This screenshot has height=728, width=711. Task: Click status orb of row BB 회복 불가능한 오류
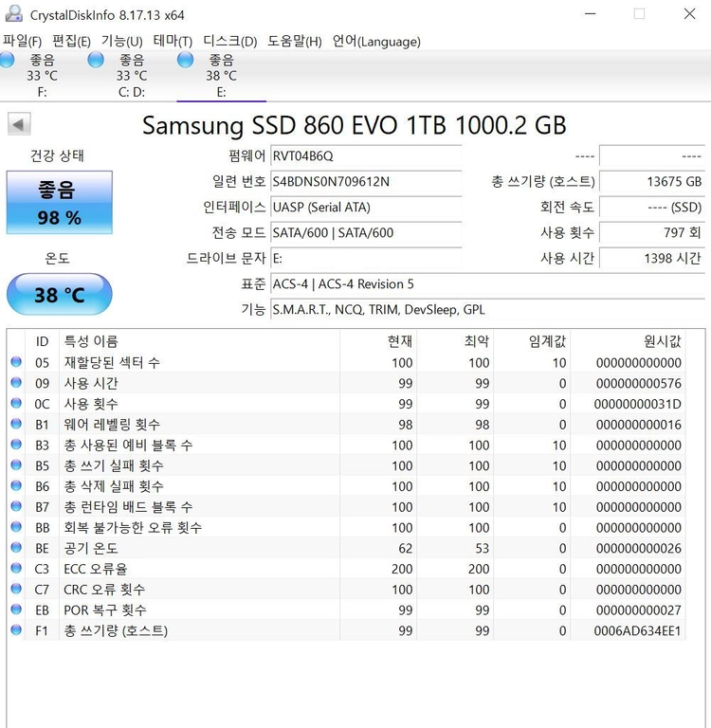tap(16, 526)
